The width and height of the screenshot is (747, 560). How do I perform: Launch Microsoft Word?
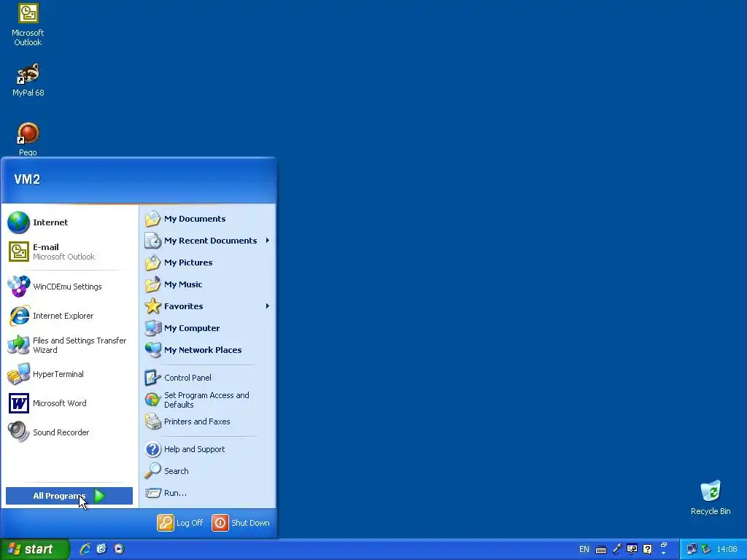tap(69, 403)
